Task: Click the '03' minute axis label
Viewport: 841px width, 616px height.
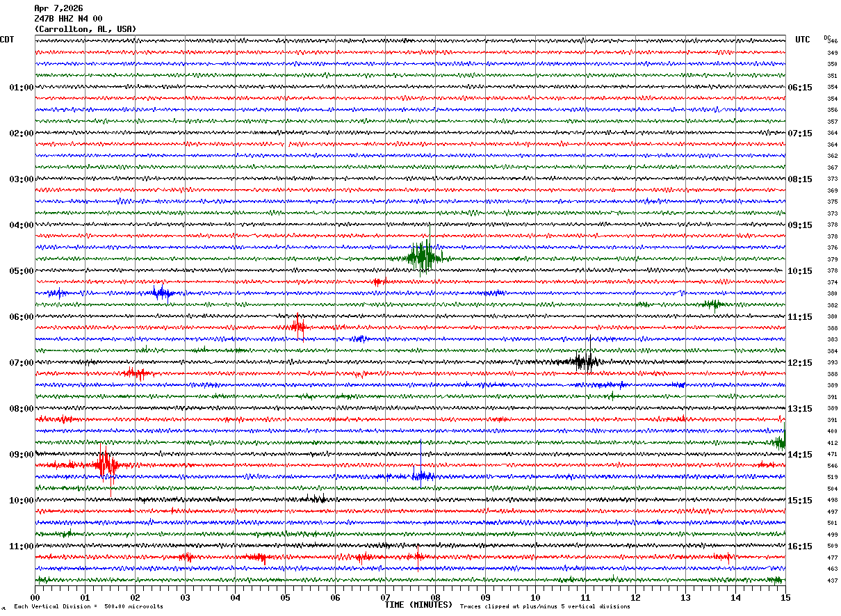Action: (186, 597)
